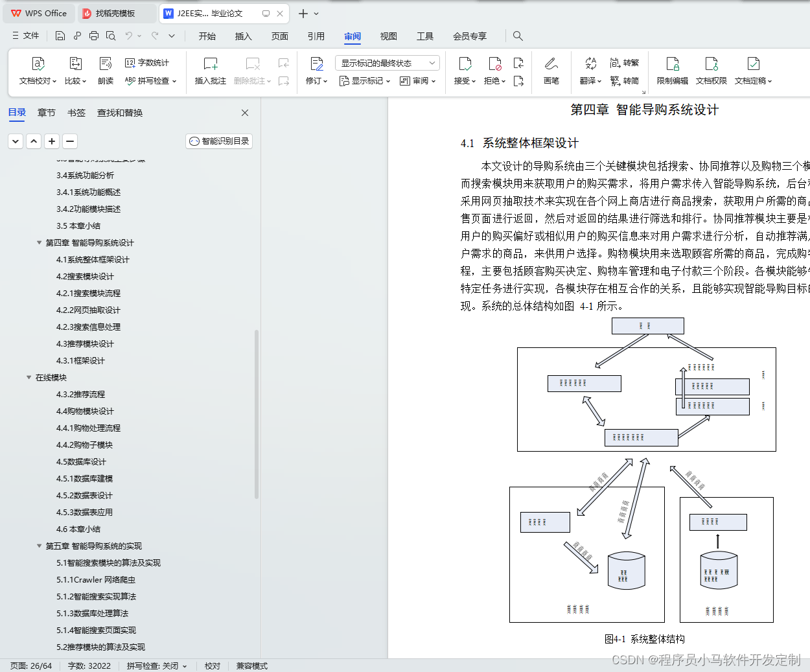Image resolution: width=810 pixels, height=672 pixels.
Task: Open the 显示标记 dropdown
Action: [365, 81]
